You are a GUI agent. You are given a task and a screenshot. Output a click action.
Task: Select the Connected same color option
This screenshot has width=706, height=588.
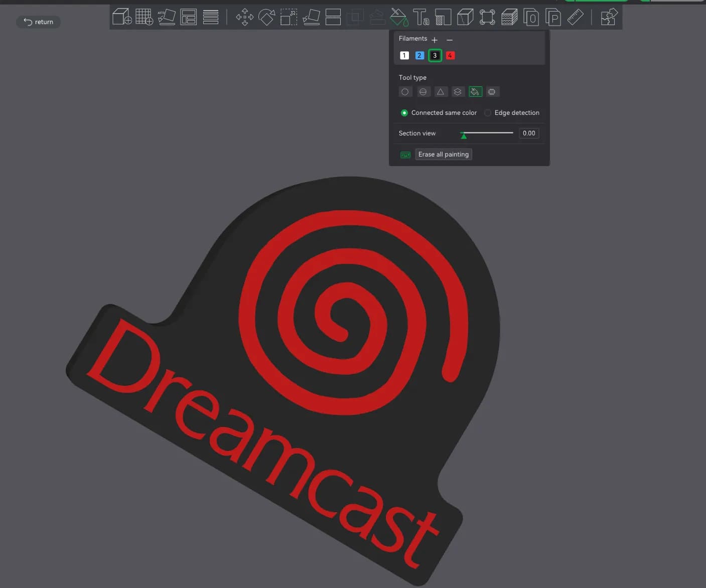click(439, 113)
